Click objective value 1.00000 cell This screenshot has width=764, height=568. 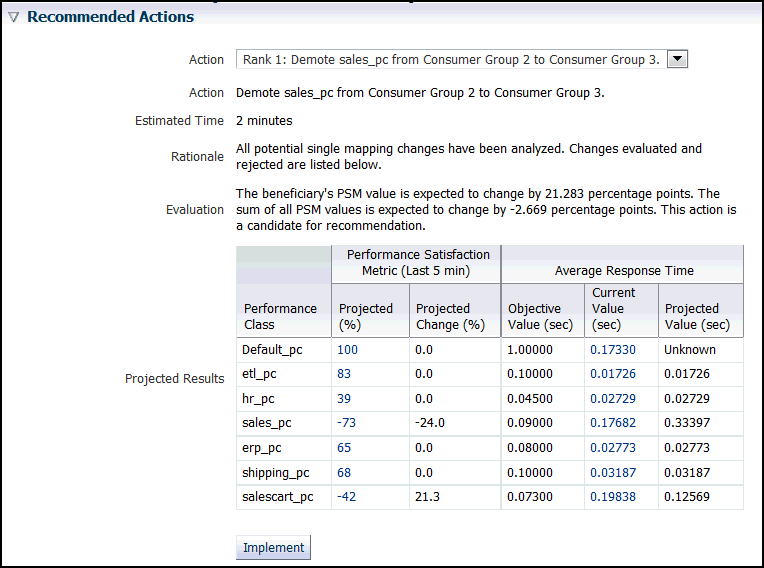click(543, 350)
